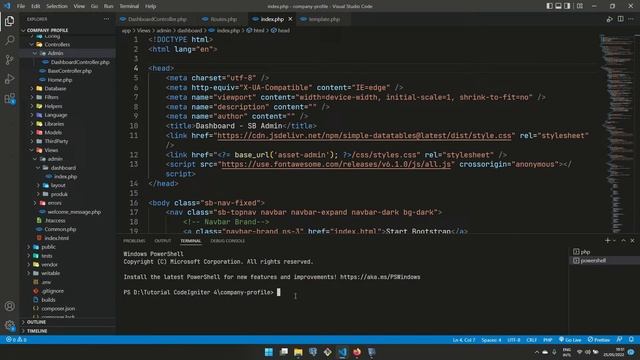Open the fontawesome all.js link
640x360 pixels.
[336, 164]
